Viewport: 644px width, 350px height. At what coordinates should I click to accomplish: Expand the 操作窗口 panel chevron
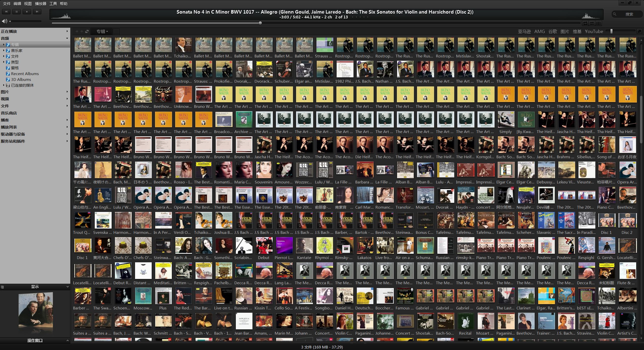tap(68, 340)
